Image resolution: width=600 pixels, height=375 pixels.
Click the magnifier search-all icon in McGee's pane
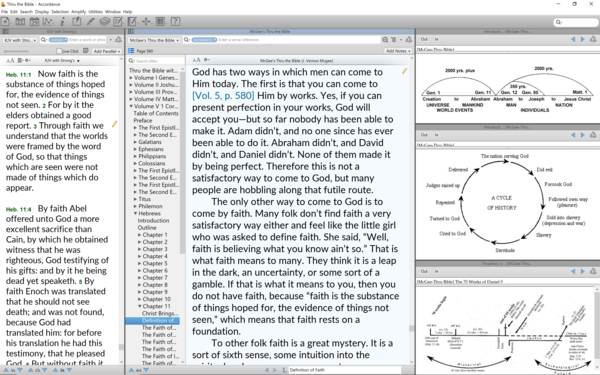pyautogui.click(x=385, y=40)
